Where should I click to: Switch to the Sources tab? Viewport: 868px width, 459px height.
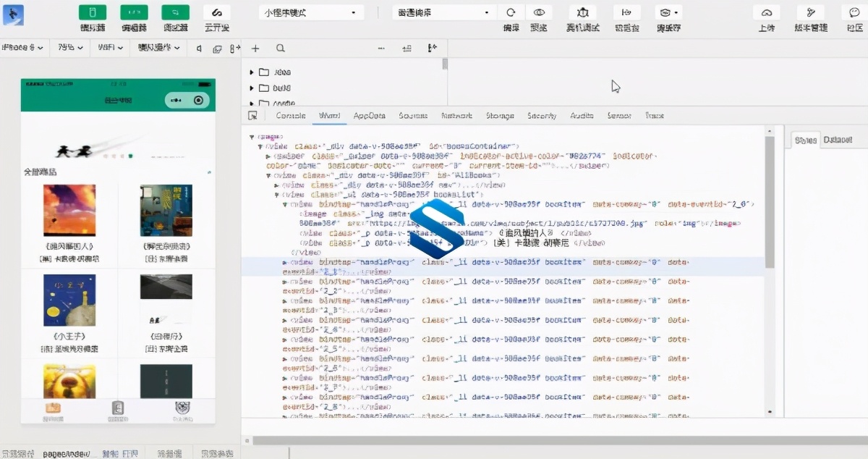coord(413,116)
